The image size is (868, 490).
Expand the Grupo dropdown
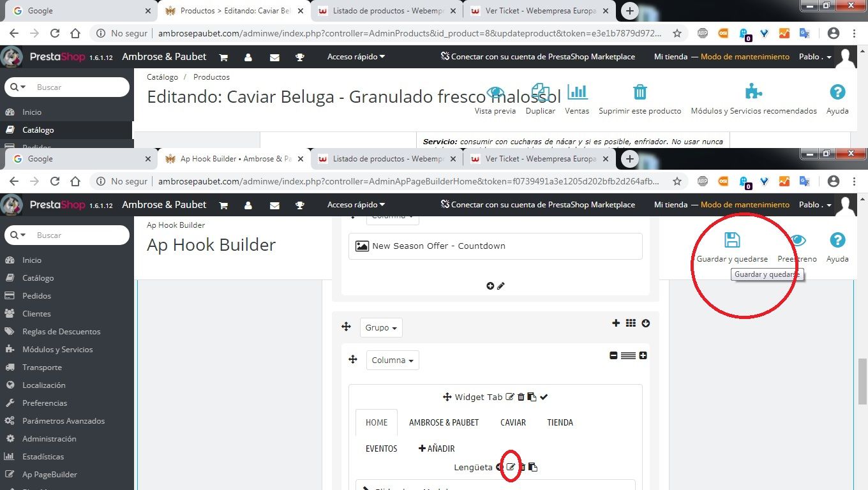point(381,327)
